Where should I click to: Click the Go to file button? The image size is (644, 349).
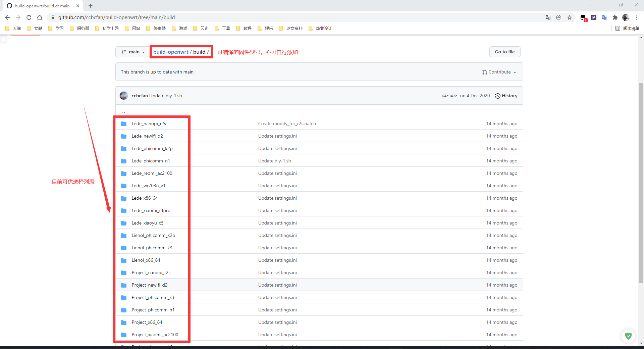click(504, 52)
